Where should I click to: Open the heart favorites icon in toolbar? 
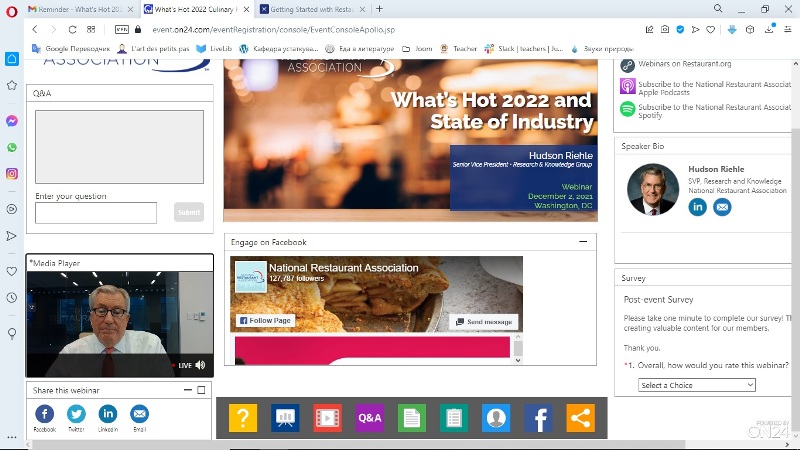(710, 30)
